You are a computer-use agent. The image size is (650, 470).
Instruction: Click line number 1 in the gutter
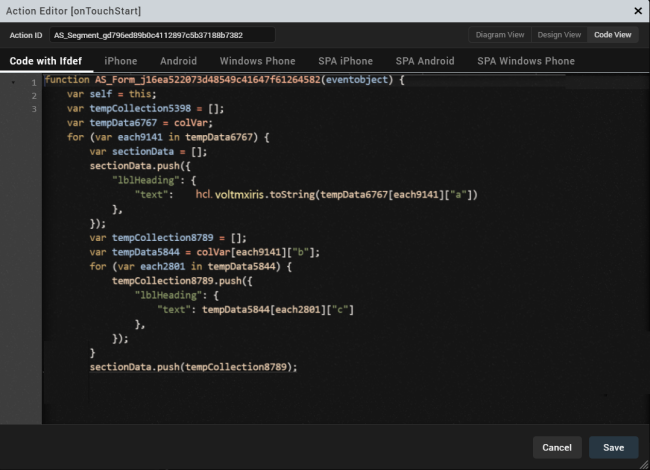click(33, 81)
